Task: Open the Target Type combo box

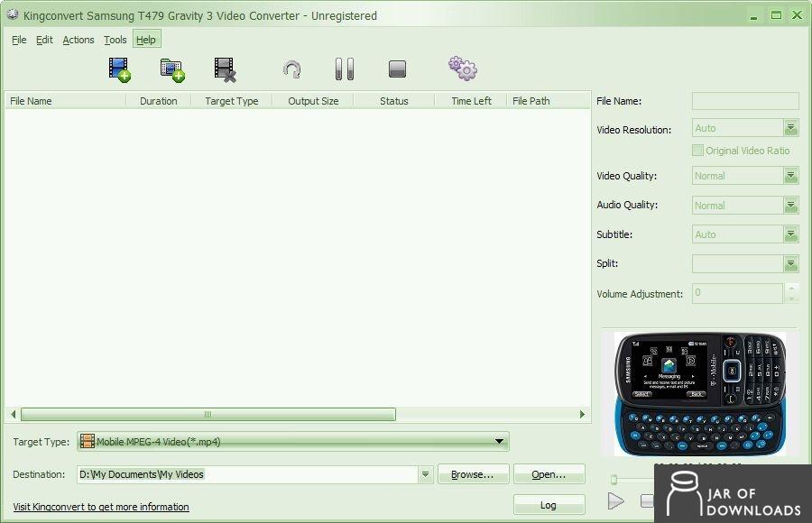Action: (x=293, y=442)
